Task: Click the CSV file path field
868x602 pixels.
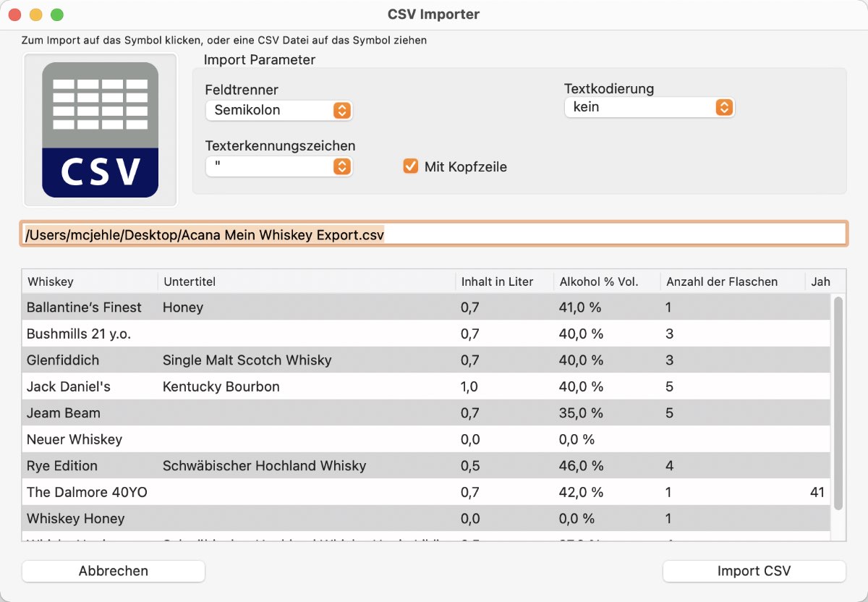Action: [434, 234]
